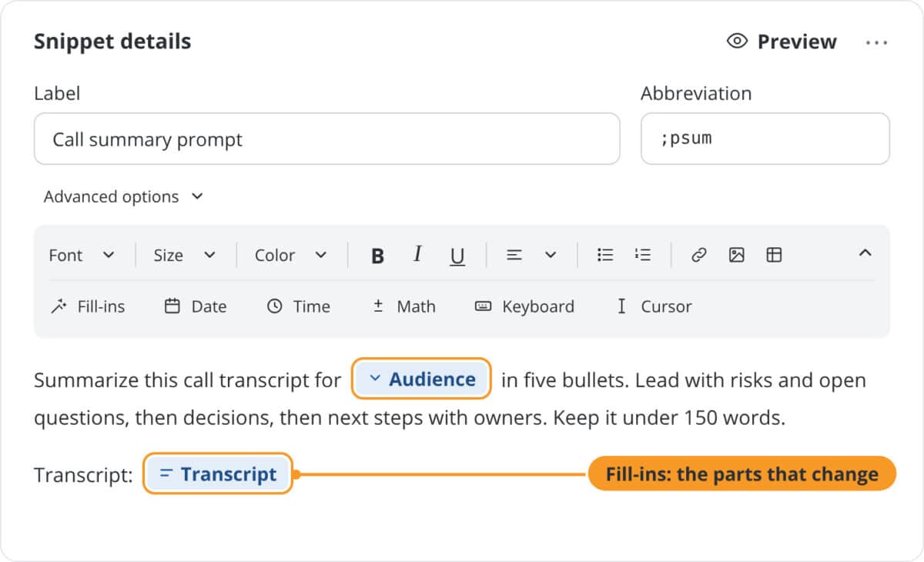Insert a link
The width and height of the screenshot is (924, 562).
pos(698,255)
